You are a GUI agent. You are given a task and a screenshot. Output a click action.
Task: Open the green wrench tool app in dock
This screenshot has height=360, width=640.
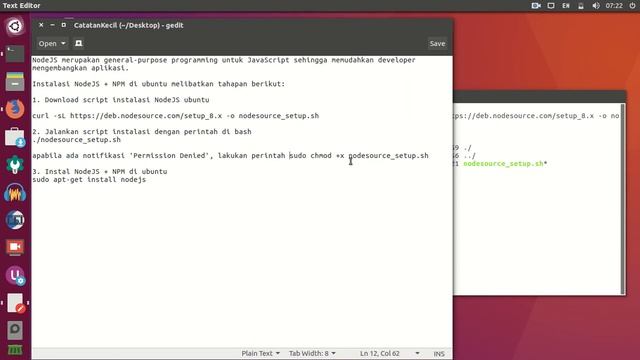tap(15, 164)
